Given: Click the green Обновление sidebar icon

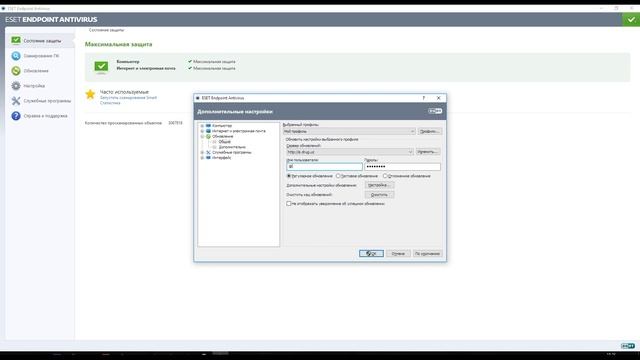Looking at the screenshot, I should (x=16, y=71).
